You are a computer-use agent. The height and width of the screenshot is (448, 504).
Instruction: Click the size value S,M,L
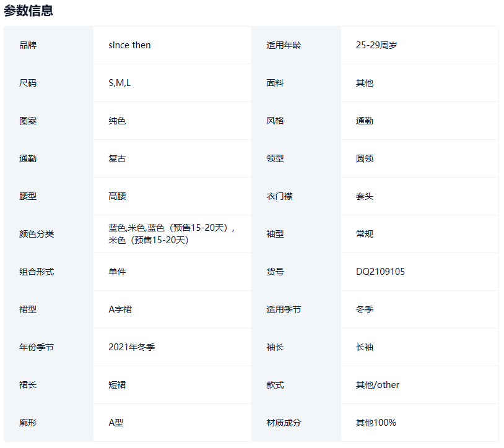coord(119,83)
